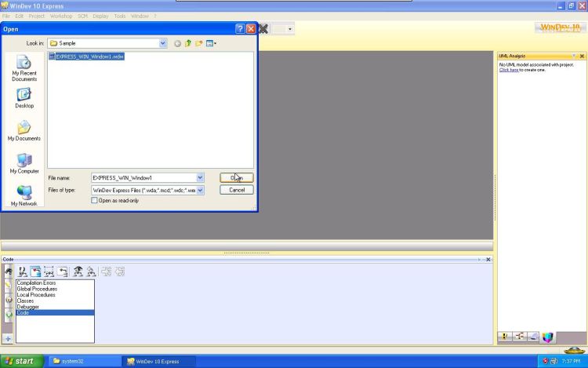The image size is (588, 368).
Task: Close the Code pane
Action: tap(488, 260)
